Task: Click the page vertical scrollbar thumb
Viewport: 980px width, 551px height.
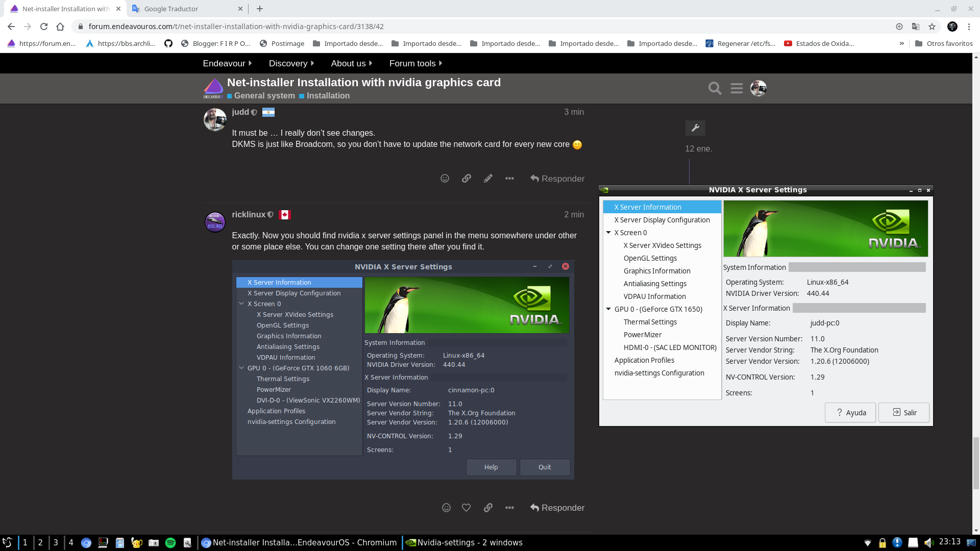Action: [x=976, y=464]
